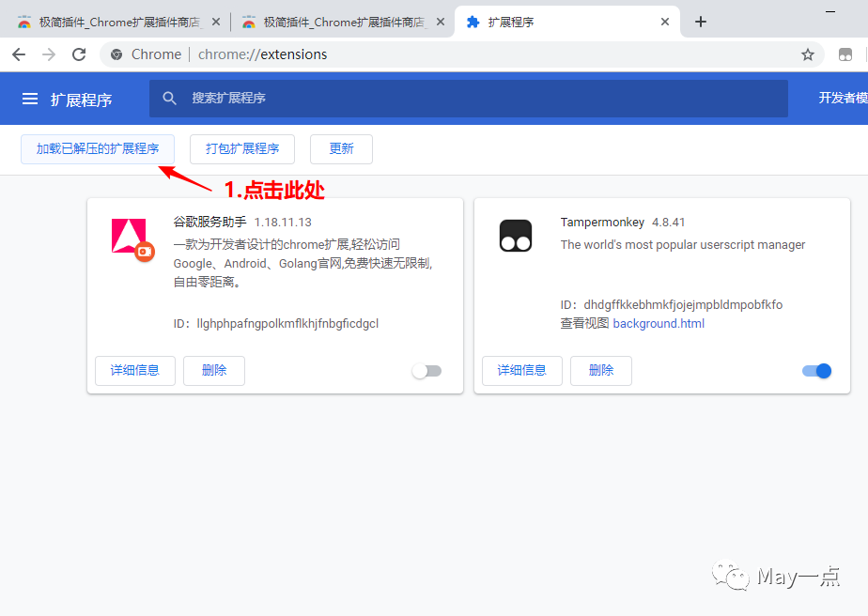
Task: Open 详细信息 for Tampermonkey
Action: click(522, 370)
